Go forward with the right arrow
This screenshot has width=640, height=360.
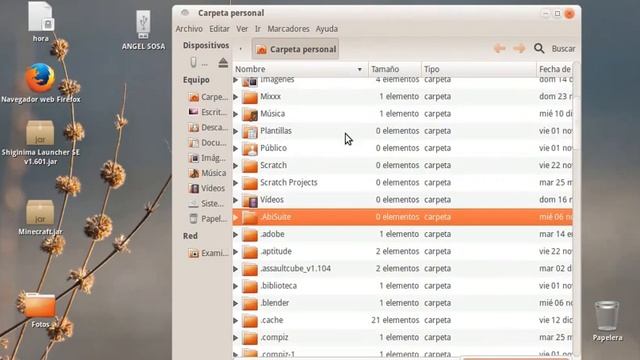pyautogui.click(x=519, y=48)
